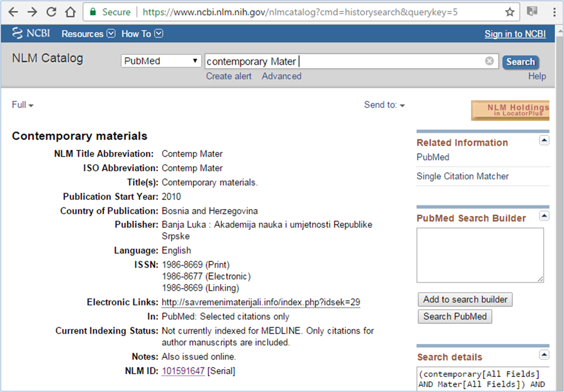Screen dimensions: 564x392
Task: Click the page vertical scrollbar
Action: [x=559, y=208]
